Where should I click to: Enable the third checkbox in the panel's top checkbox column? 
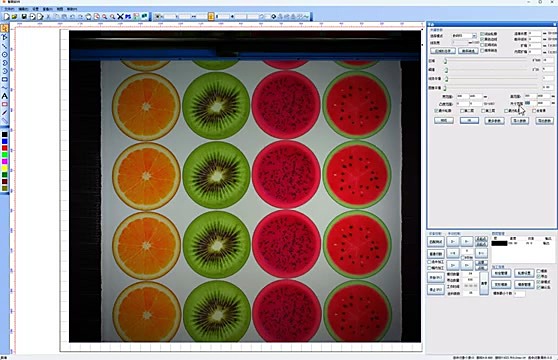pyautogui.click(x=482, y=45)
